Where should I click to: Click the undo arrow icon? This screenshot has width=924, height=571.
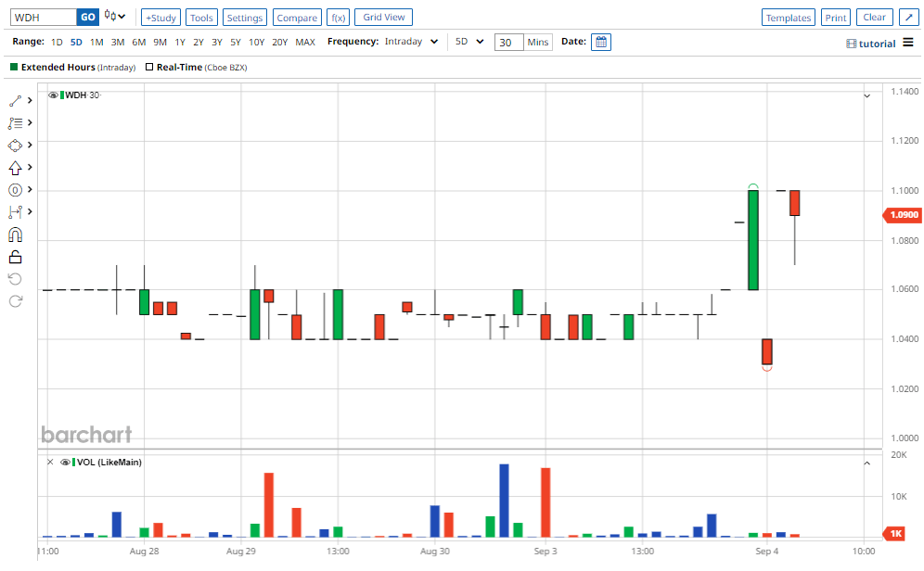click(x=16, y=279)
